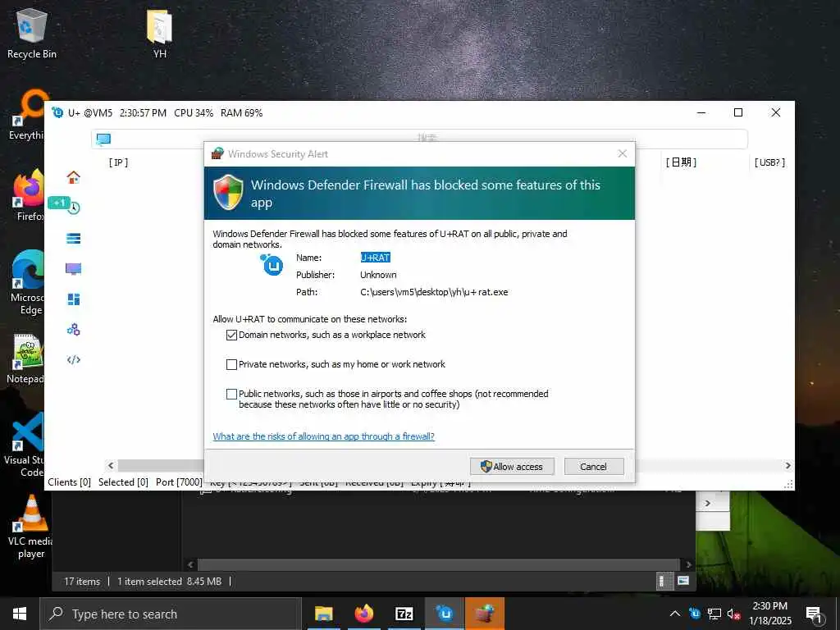Switch File Explorer to details view icon

point(664,581)
